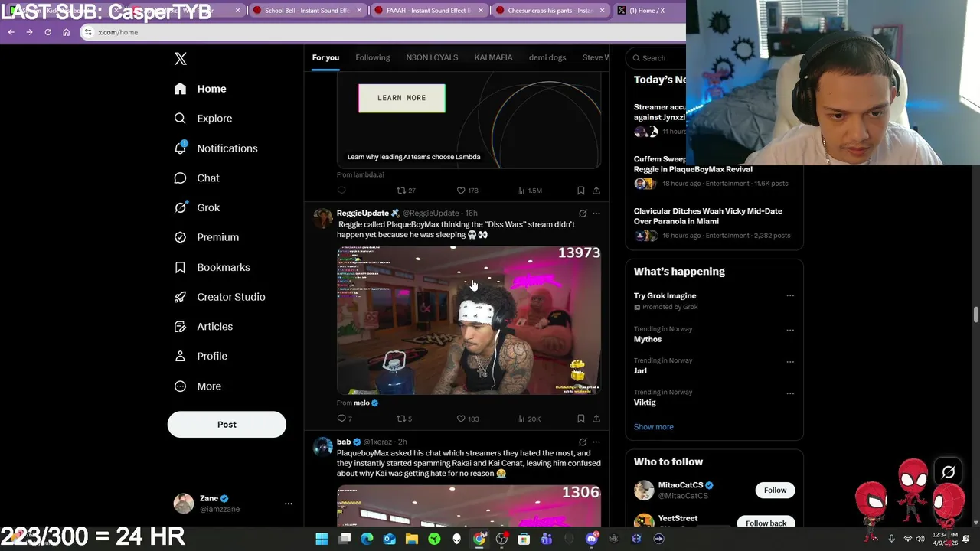Follow back YeetStreet
Viewport: 980px width, 551px height.
click(x=766, y=523)
